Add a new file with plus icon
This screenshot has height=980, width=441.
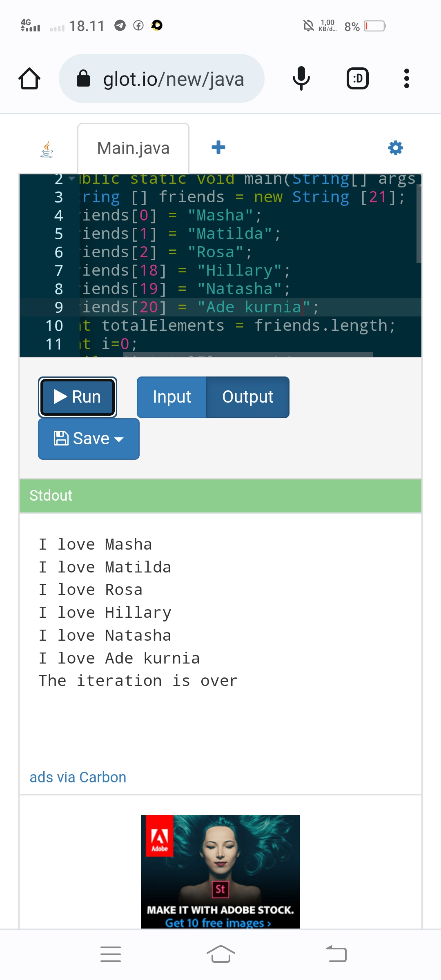218,147
